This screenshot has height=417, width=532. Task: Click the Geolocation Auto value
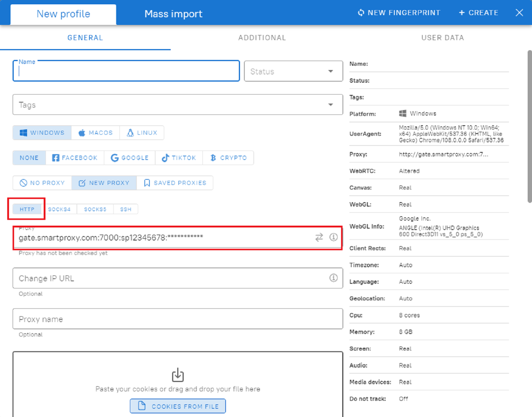(406, 299)
